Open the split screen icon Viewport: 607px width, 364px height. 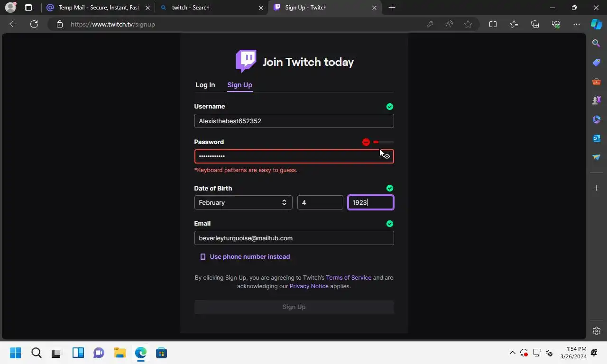tap(493, 24)
